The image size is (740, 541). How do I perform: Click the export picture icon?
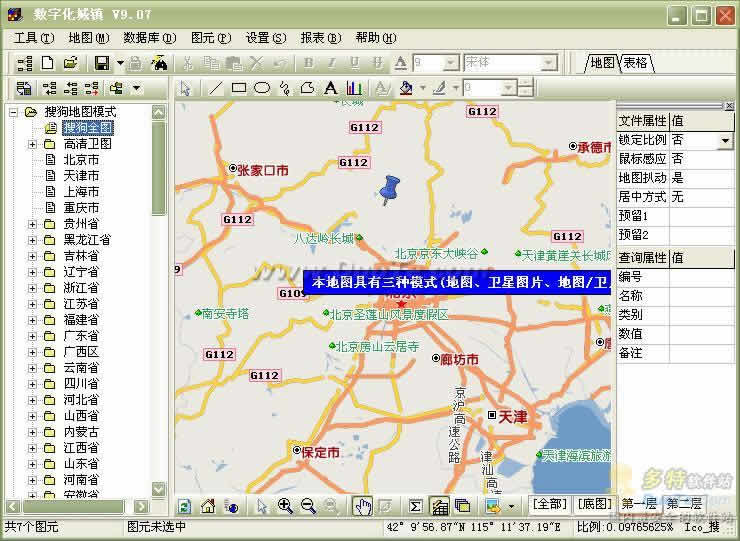pyautogui.click(x=493, y=506)
